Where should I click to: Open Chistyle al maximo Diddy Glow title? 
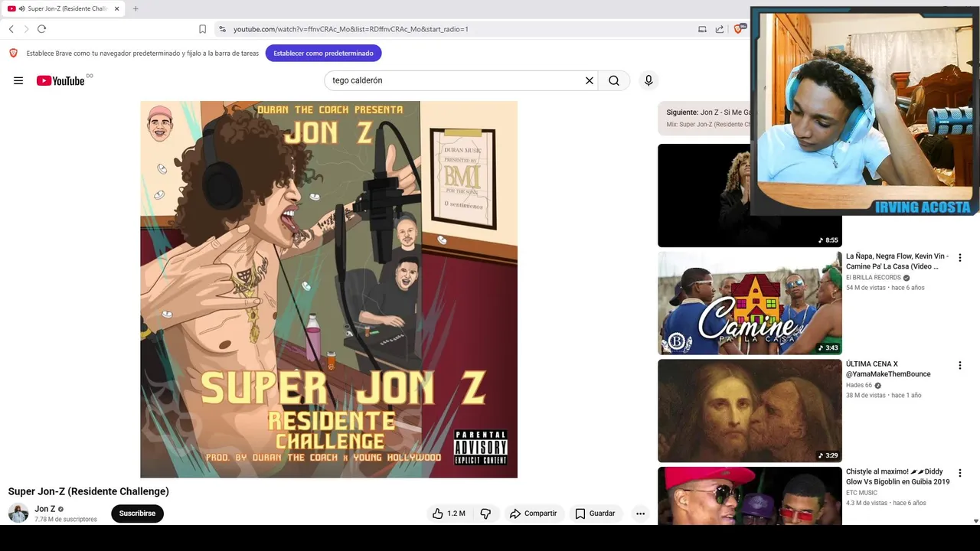(x=897, y=477)
